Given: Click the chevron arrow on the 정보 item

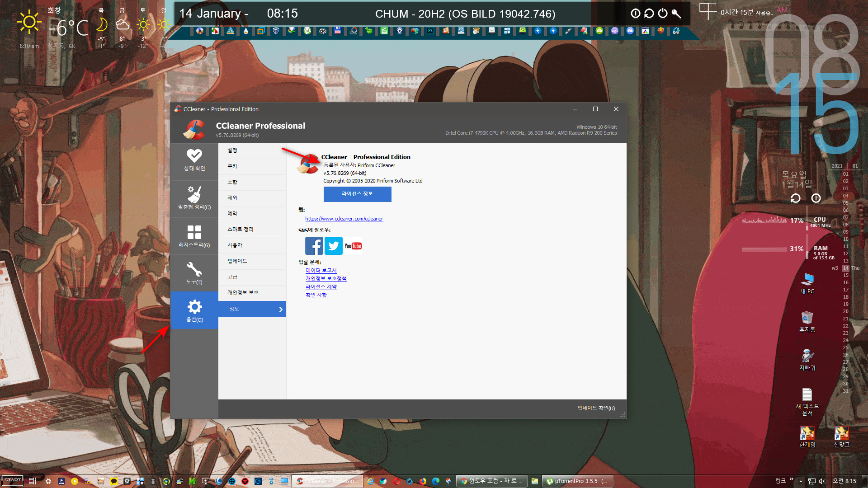Looking at the screenshot, I should pos(281,309).
